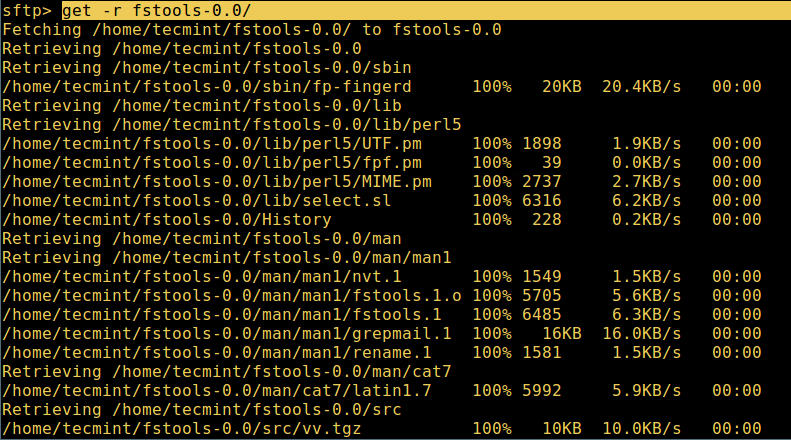The width and height of the screenshot is (791, 440).
Task: Click the man/cat7/latin1.7 file path
Action: click(x=217, y=391)
